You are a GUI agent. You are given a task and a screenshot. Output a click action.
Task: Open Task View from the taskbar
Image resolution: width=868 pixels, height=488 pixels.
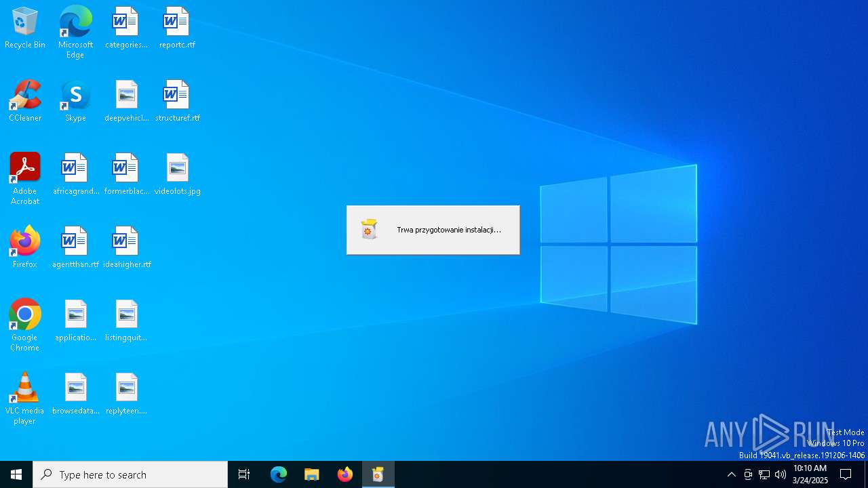click(244, 474)
